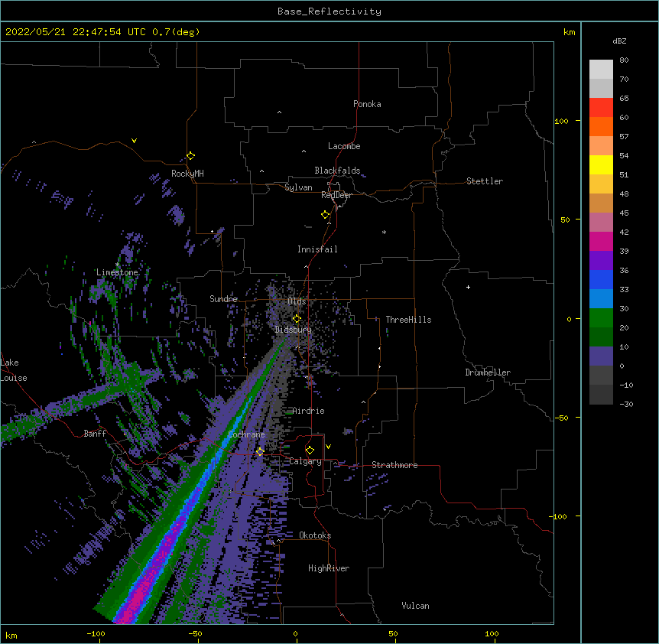Screen dimensions: 659x644
Task: Click the Stettler label
Action: point(485,181)
